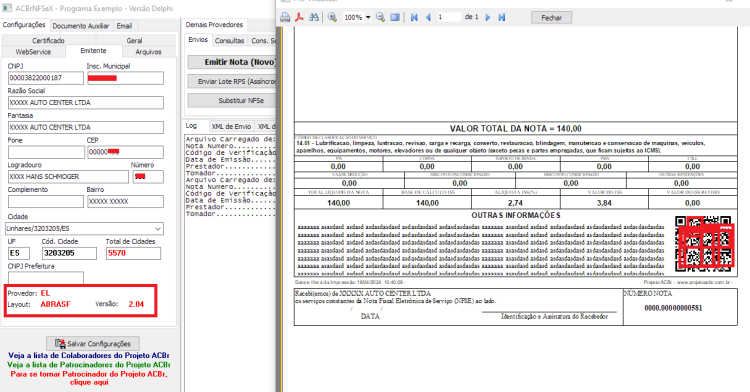Click the Logradouro input field
This screenshot has height=392, width=750.
(x=68, y=177)
